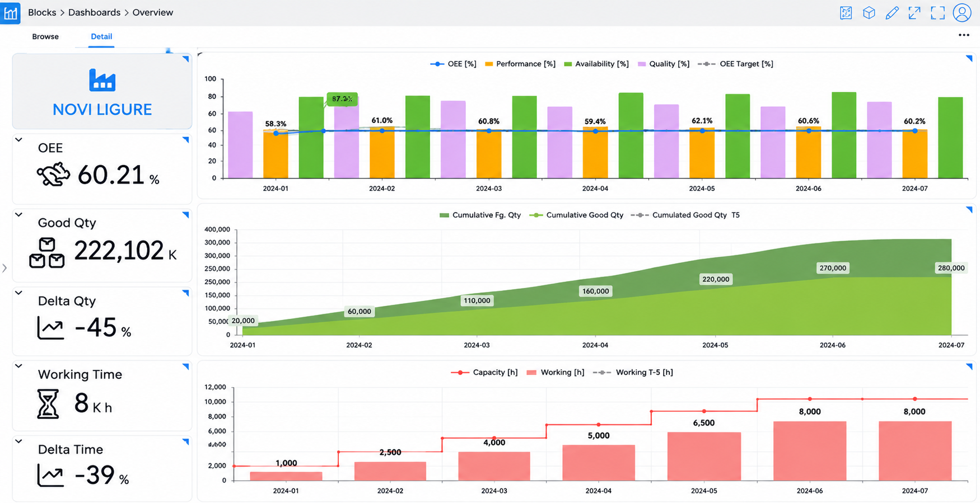The height and width of the screenshot is (503, 980).
Task: Click the 60.21 % OEE value
Action: point(118,175)
